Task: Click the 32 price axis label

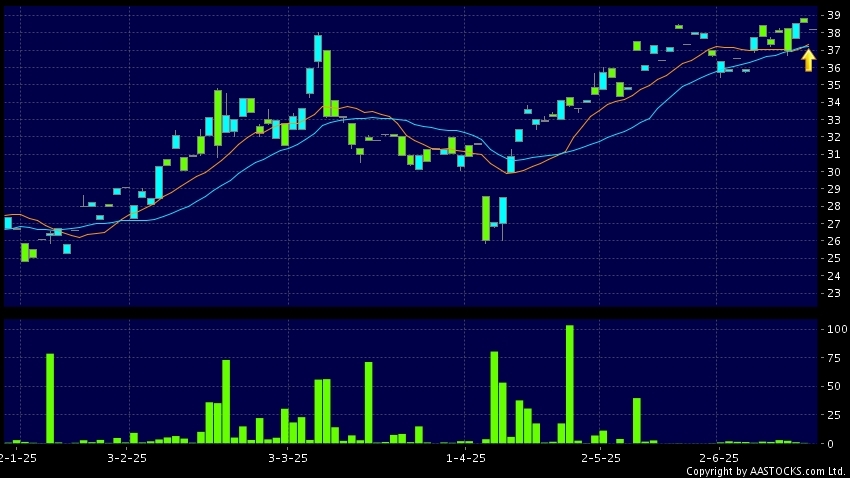Action: click(x=833, y=137)
